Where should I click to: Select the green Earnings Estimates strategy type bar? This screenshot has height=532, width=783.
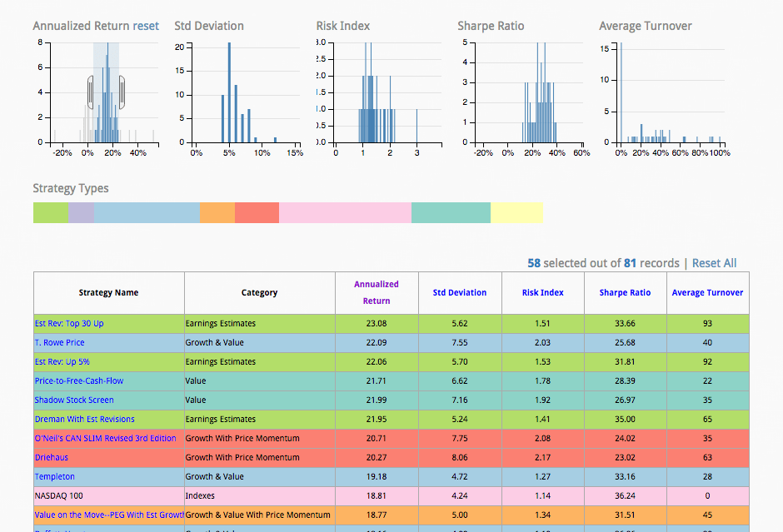click(51, 212)
